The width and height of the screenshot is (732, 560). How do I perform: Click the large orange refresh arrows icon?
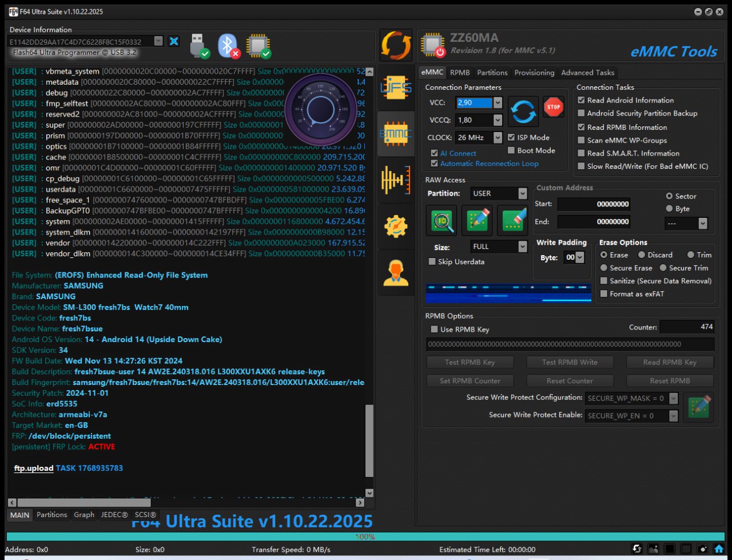[396, 45]
